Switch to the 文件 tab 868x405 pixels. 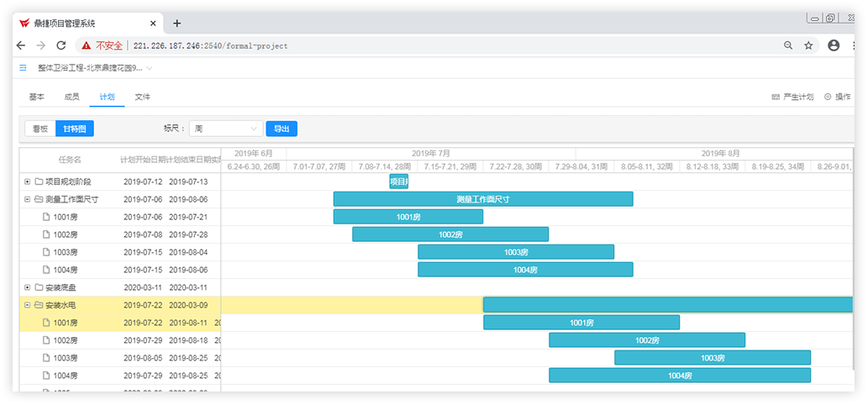[x=143, y=97]
